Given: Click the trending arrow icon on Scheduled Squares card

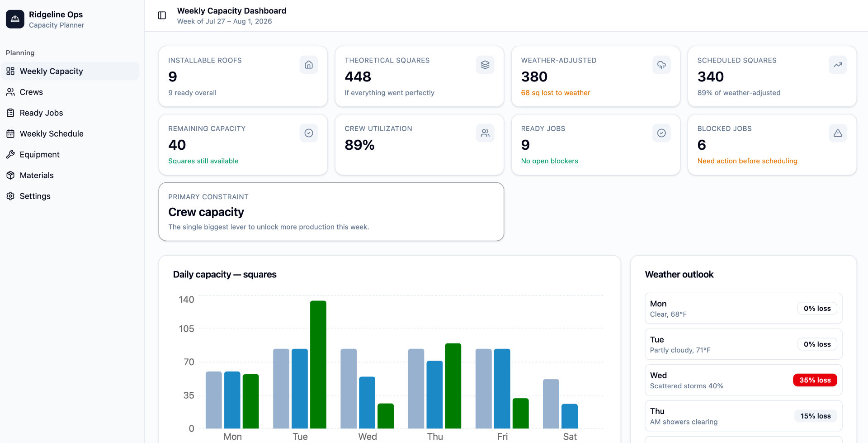Looking at the screenshot, I should 838,65.
